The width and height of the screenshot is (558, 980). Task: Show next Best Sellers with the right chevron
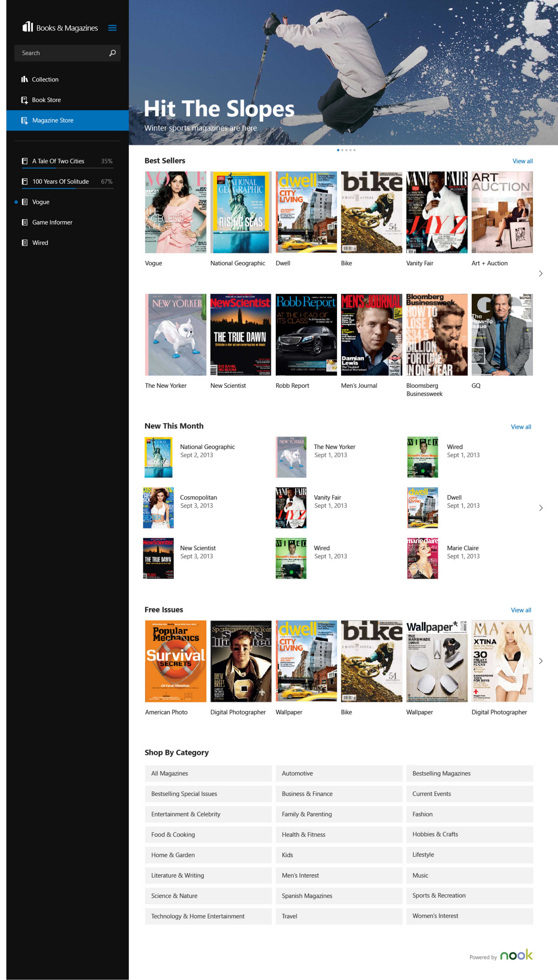[541, 274]
